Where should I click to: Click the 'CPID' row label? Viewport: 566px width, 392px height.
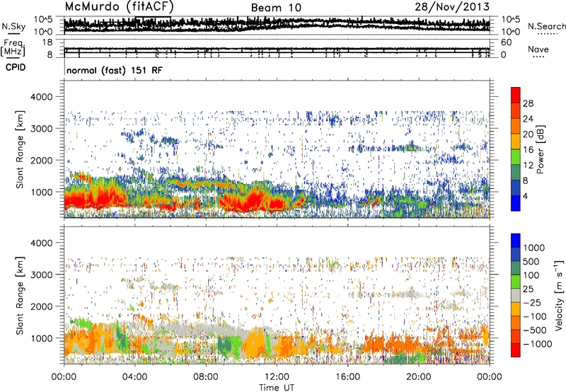(16, 67)
